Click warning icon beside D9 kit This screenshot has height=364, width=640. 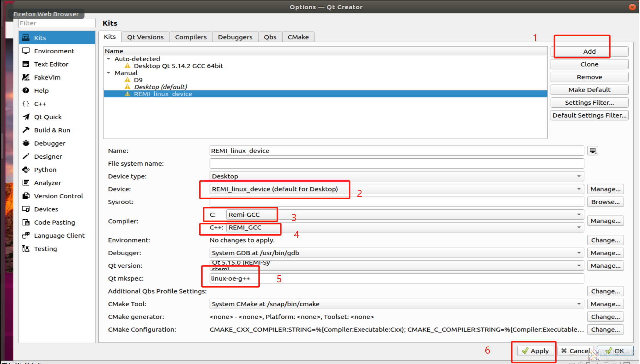(x=127, y=80)
